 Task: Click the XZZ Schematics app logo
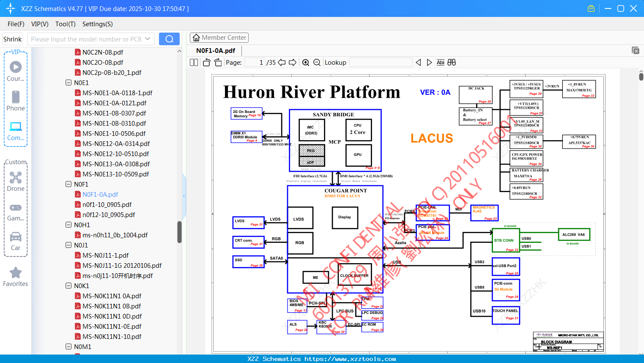click(11, 8)
